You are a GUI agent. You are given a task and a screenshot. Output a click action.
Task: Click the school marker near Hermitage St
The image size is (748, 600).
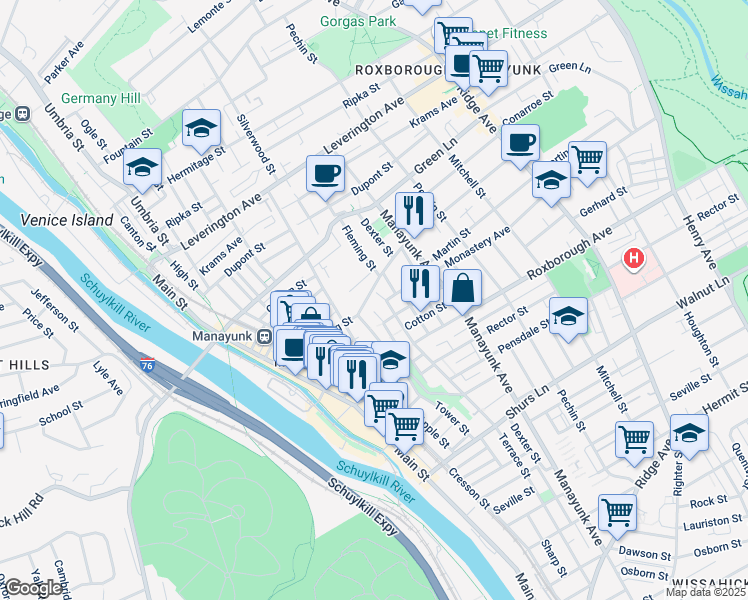coord(201,128)
